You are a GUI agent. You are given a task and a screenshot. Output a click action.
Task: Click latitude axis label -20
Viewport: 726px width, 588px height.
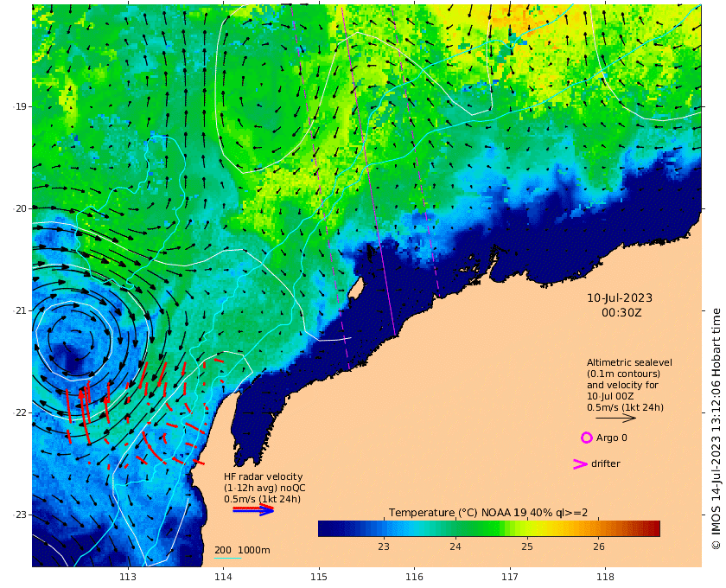(x=20, y=208)
